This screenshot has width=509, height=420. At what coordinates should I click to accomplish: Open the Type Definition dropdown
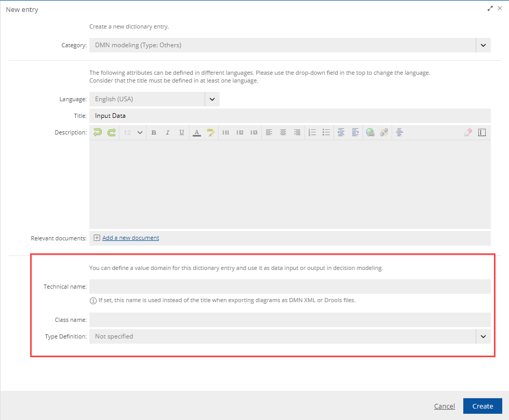(483, 336)
